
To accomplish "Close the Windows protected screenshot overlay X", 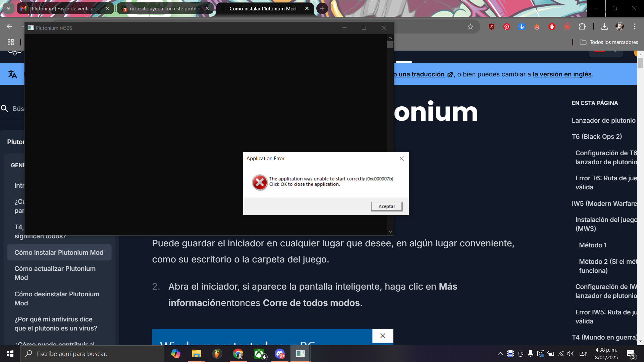I will (x=383, y=336).
